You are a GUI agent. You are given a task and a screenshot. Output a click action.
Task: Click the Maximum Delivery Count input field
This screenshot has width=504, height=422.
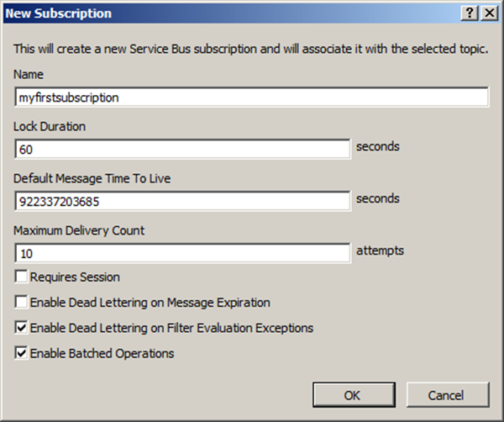tap(182, 253)
